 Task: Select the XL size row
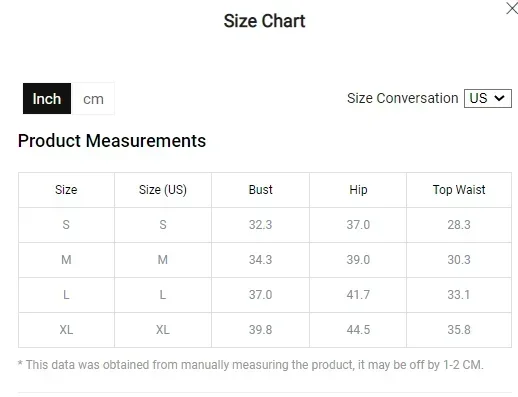[x=265, y=330]
